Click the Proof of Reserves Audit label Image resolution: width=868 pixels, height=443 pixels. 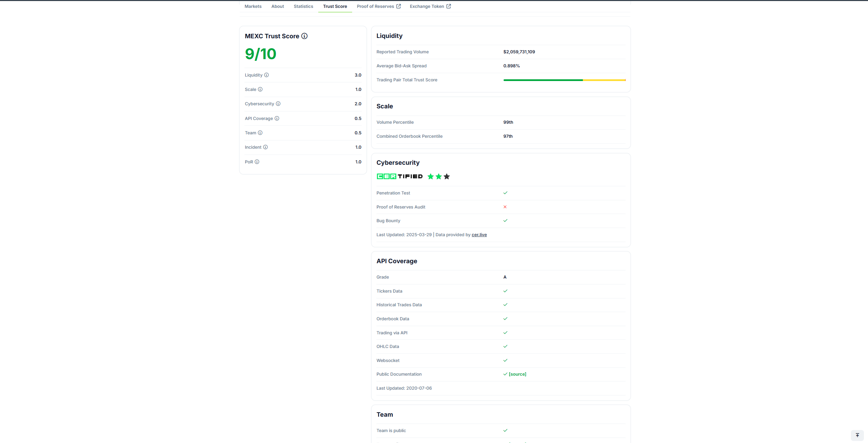(401, 207)
